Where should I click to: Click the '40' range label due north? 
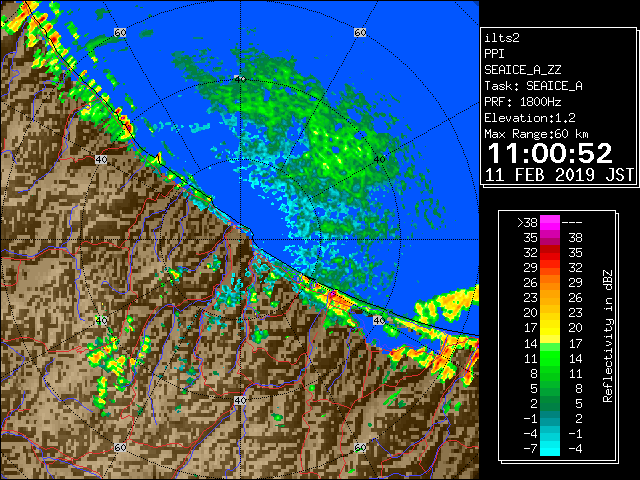[240, 79]
